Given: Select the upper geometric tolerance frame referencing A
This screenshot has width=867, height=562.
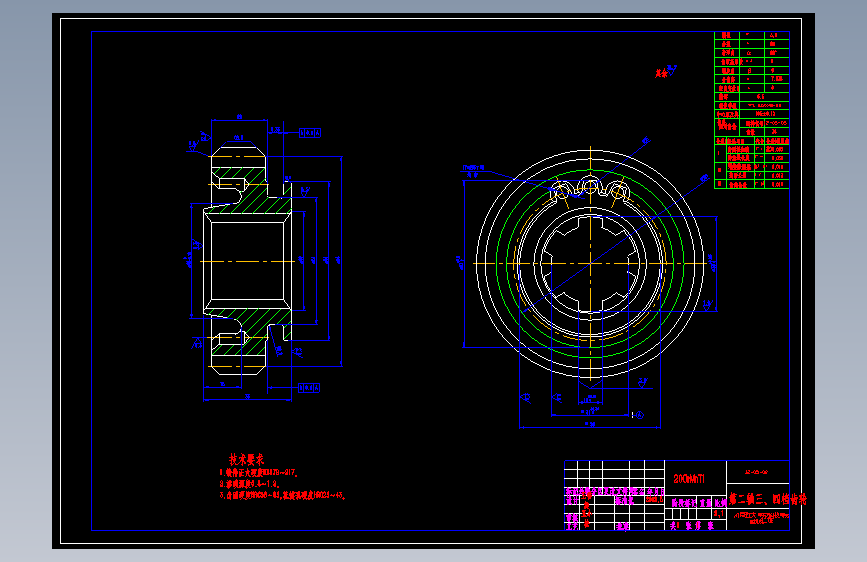Looking at the screenshot, I should click(310, 133).
